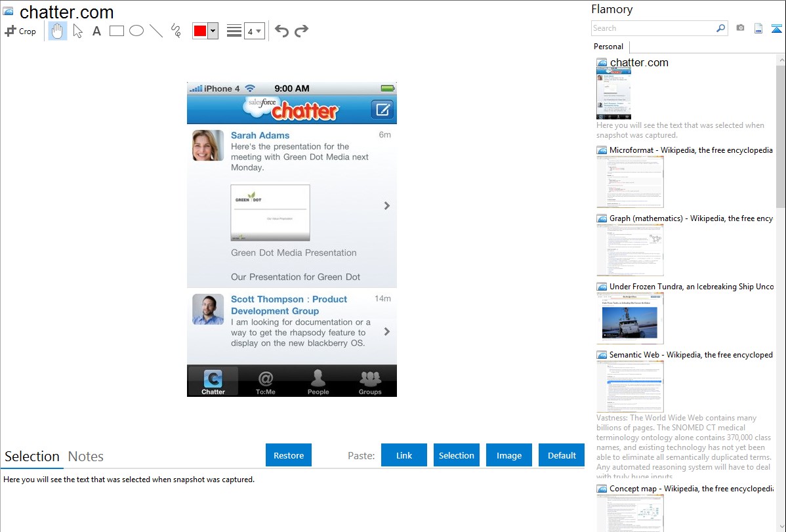Click the Paste Link button

point(404,455)
